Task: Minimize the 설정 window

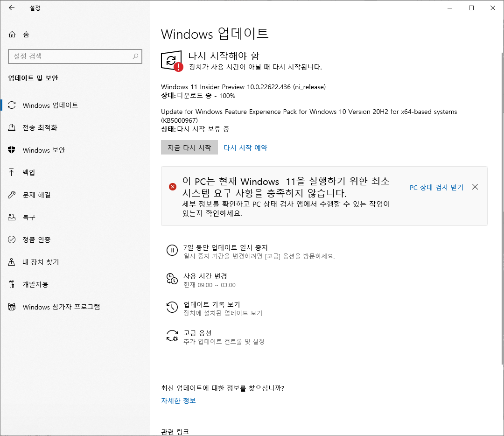Action: point(450,8)
